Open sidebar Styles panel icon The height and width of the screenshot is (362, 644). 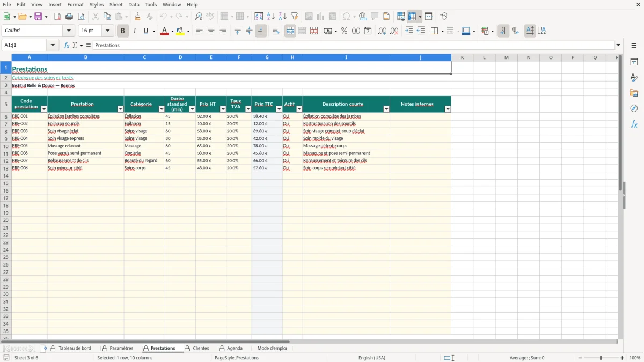coord(634,78)
